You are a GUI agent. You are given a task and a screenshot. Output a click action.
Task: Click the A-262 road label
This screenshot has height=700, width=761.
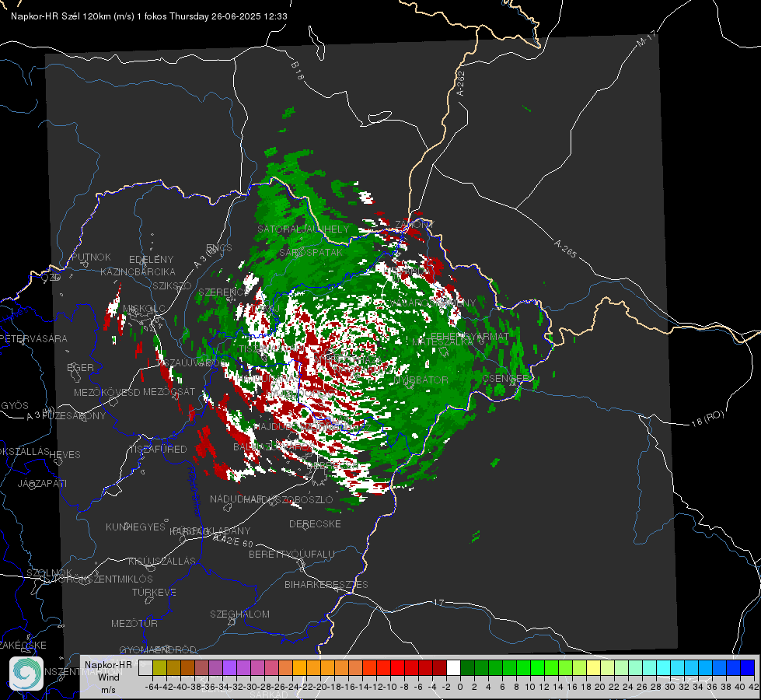461,83
